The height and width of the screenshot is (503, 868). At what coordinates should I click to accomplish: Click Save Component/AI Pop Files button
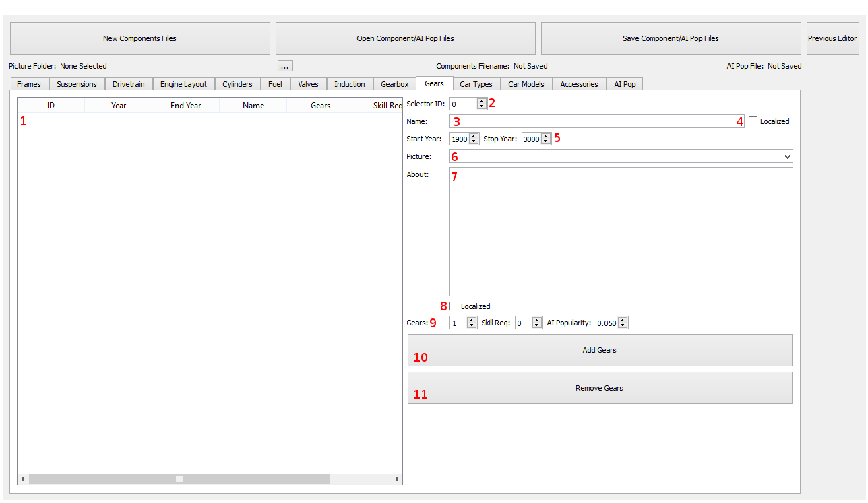tap(671, 38)
